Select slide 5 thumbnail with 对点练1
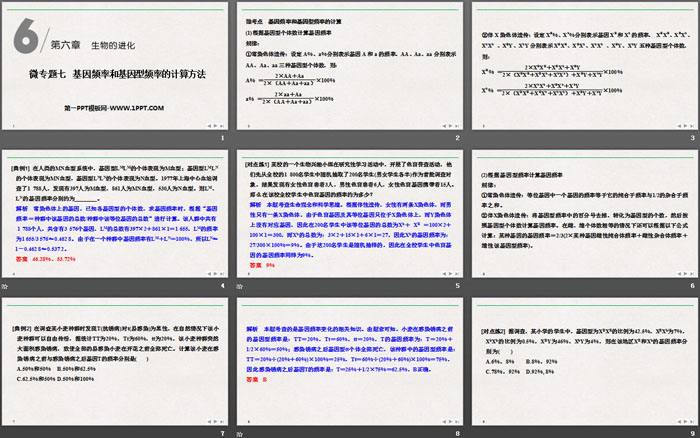 [350, 214]
